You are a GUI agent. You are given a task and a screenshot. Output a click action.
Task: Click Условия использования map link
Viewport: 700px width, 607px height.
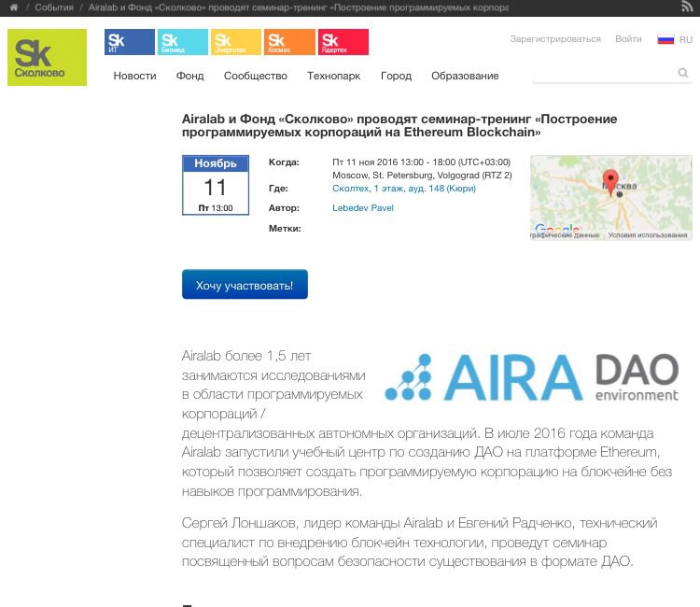click(x=648, y=235)
